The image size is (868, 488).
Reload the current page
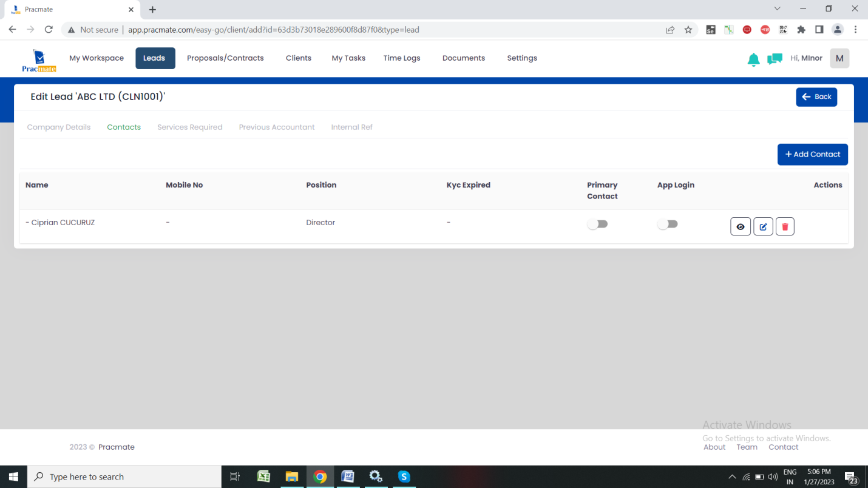point(49,30)
